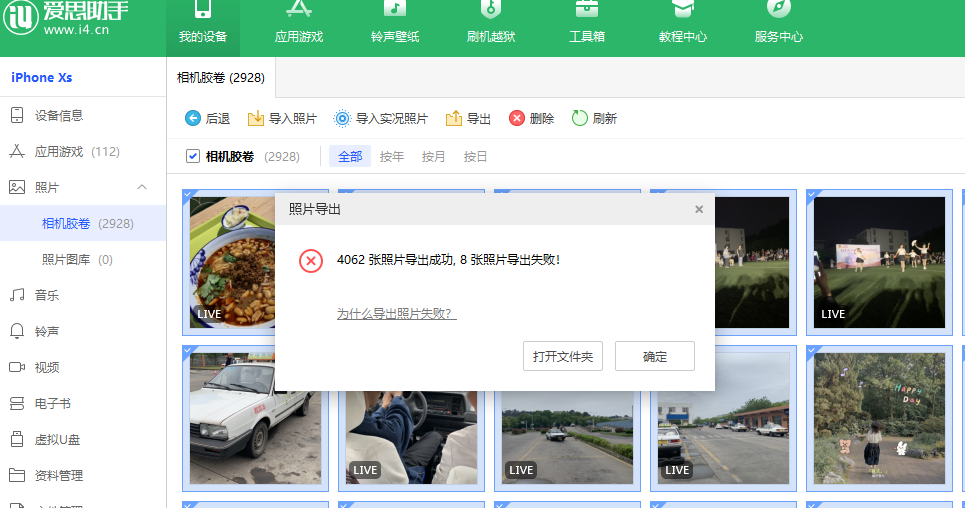Viewport: 965px width, 508px height.
Task: Click the 后退 back button
Action: 207,118
